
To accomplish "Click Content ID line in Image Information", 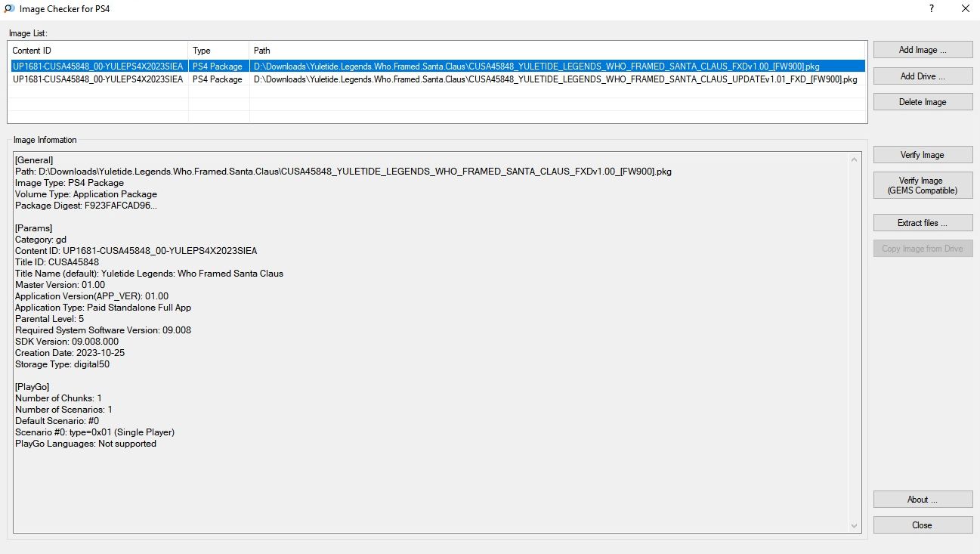I will pyautogui.click(x=136, y=251).
